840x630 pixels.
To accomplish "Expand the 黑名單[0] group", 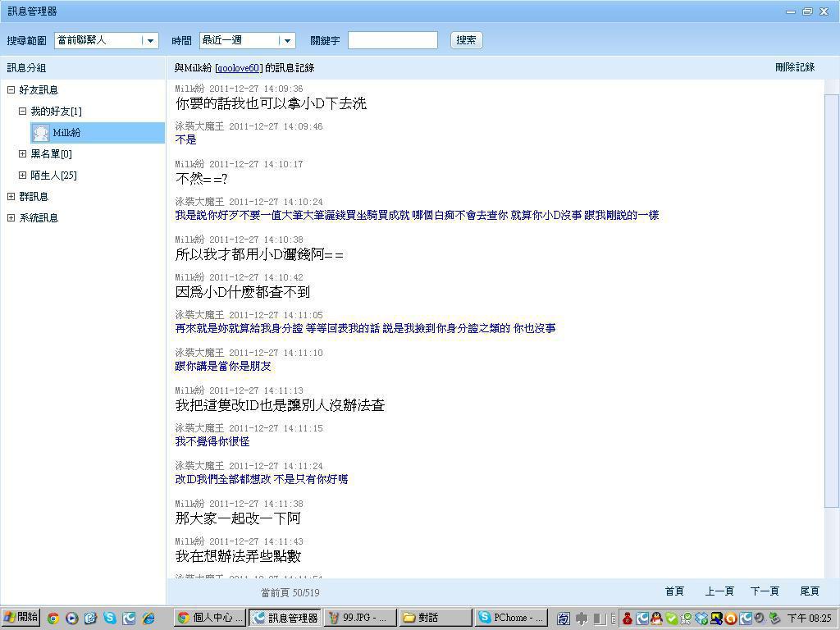I will (22, 153).
